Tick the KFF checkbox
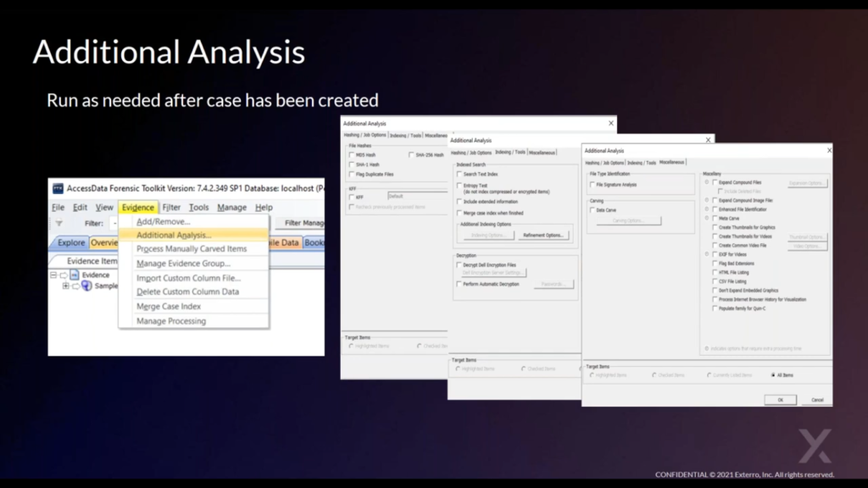868x488 pixels. pos(352,197)
